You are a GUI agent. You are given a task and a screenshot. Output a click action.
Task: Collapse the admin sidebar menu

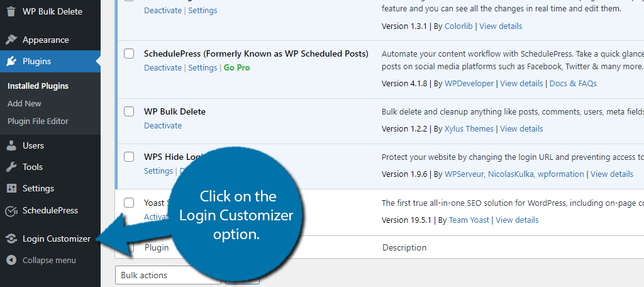click(x=50, y=261)
